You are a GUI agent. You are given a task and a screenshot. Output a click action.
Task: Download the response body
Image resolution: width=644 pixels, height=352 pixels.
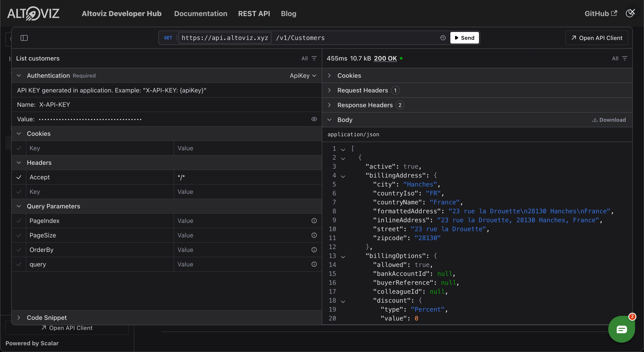coord(609,120)
